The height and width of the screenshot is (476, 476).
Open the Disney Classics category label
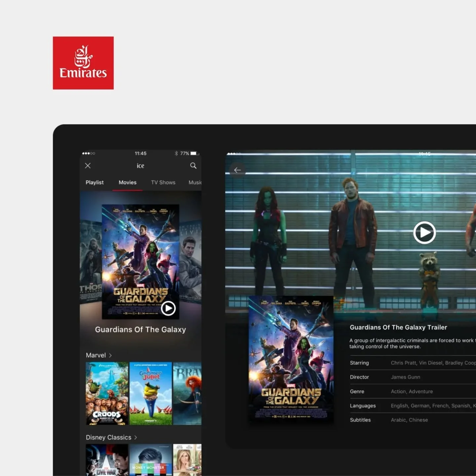[x=108, y=437]
